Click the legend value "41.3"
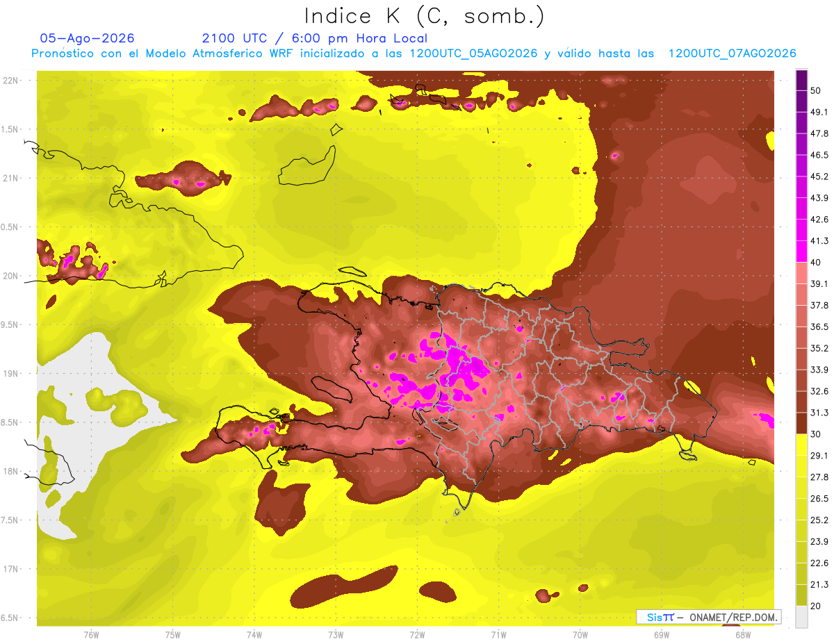 (x=819, y=241)
